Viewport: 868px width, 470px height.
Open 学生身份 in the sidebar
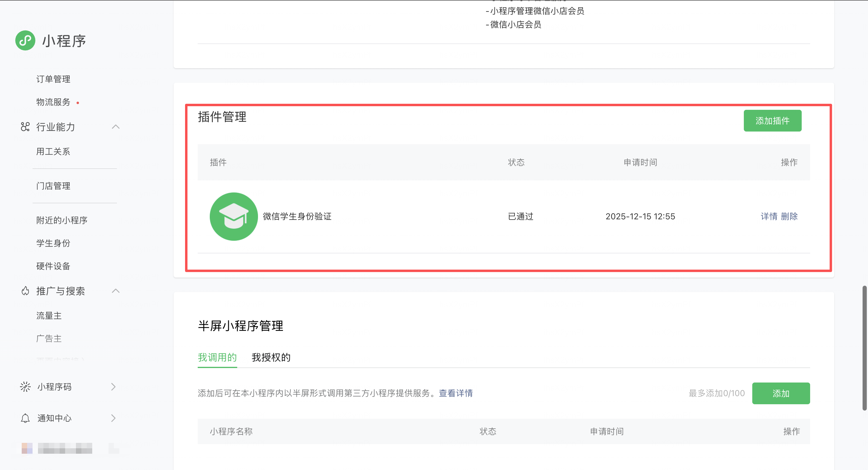[x=53, y=243]
